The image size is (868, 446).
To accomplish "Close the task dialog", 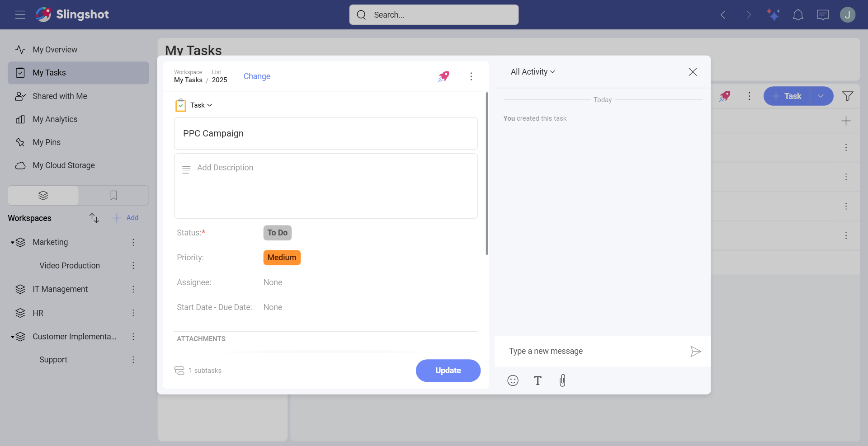I will [x=693, y=72].
